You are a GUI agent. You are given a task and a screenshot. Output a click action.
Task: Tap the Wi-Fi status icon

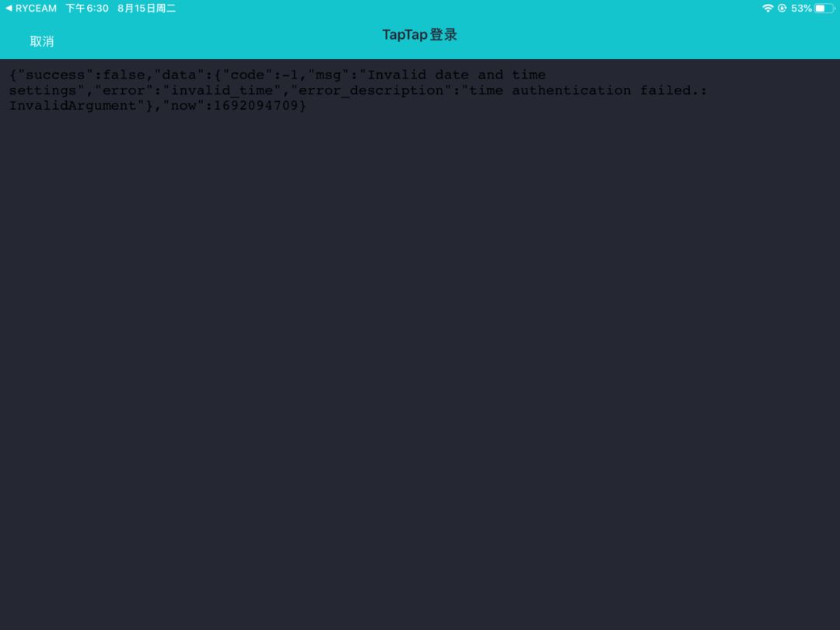click(x=768, y=8)
